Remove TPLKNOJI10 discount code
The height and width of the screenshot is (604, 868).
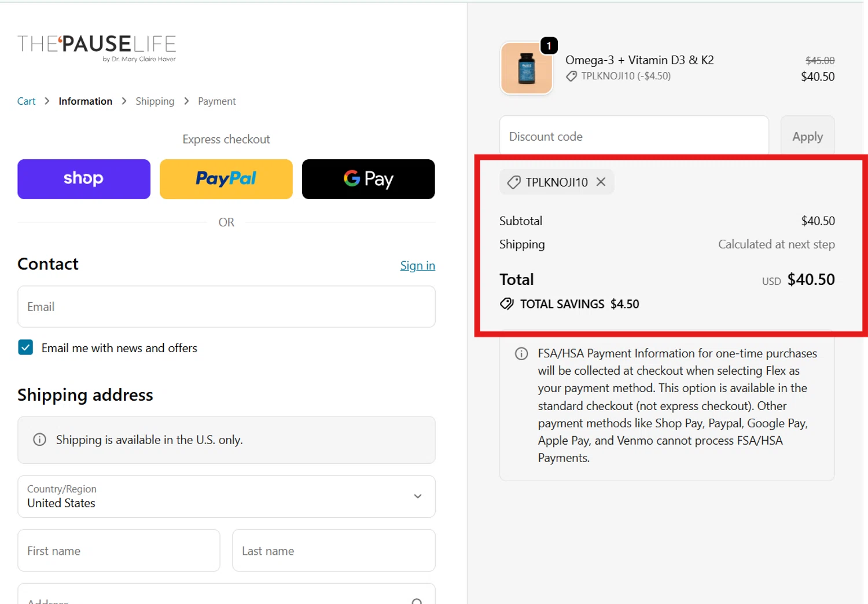pyautogui.click(x=601, y=182)
